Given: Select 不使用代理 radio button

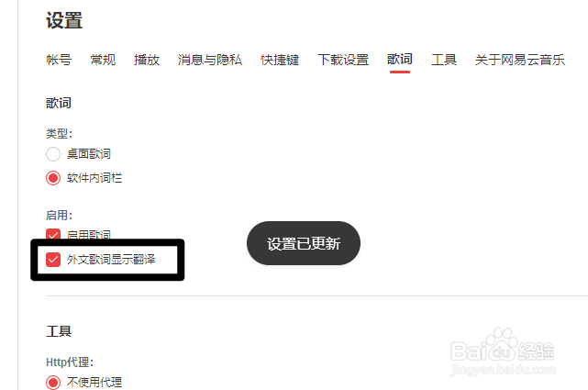Looking at the screenshot, I should pyautogui.click(x=53, y=383).
